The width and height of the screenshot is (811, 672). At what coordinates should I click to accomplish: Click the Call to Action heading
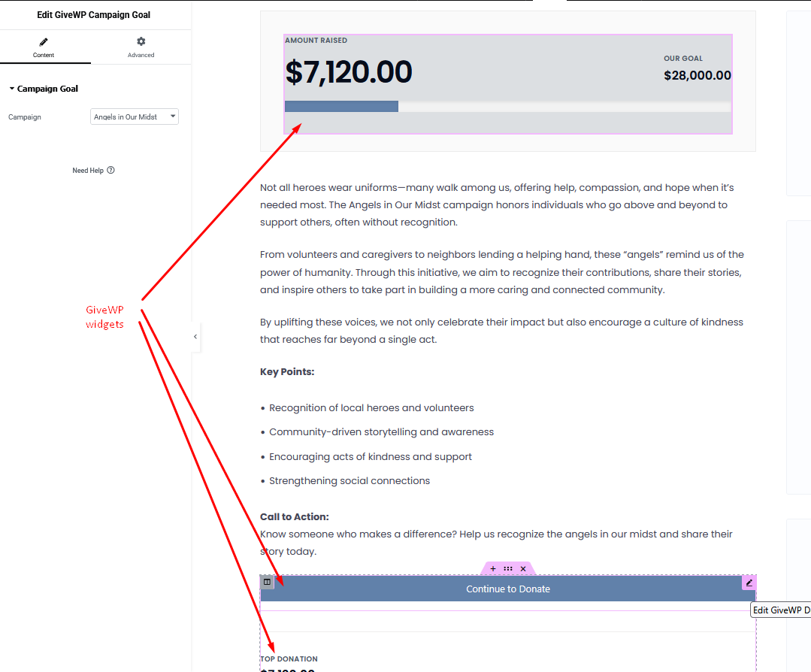[294, 516]
